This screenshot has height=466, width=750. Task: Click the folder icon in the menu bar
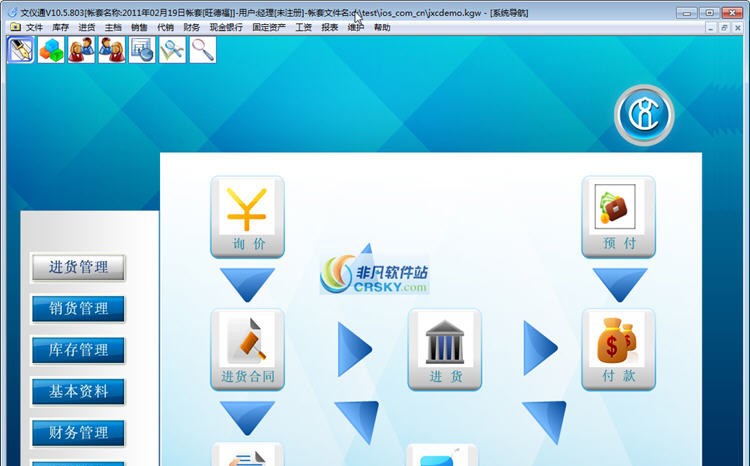click(x=15, y=27)
